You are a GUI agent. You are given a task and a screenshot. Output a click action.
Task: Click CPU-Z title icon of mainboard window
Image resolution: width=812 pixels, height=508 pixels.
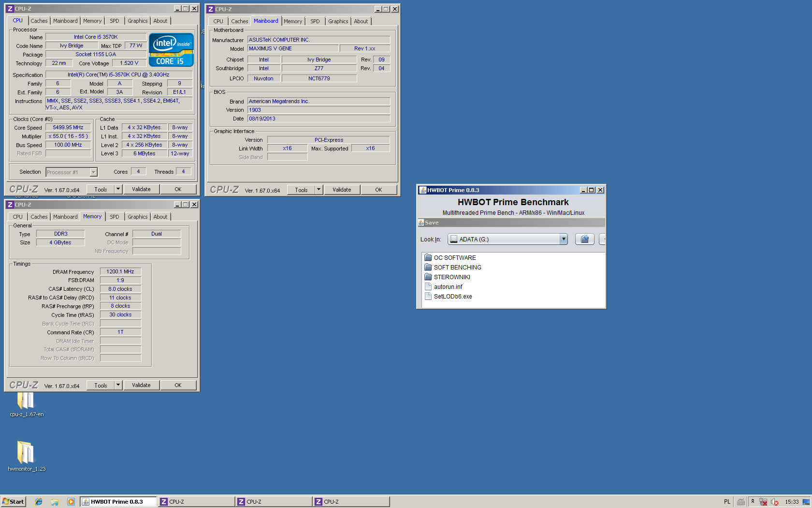pyautogui.click(x=210, y=9)
